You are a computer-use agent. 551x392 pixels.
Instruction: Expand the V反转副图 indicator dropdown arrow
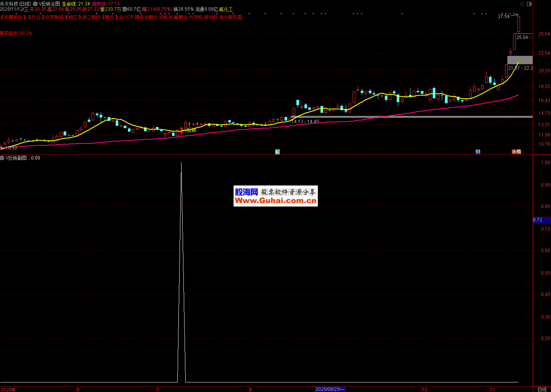(x=2, y=158)
